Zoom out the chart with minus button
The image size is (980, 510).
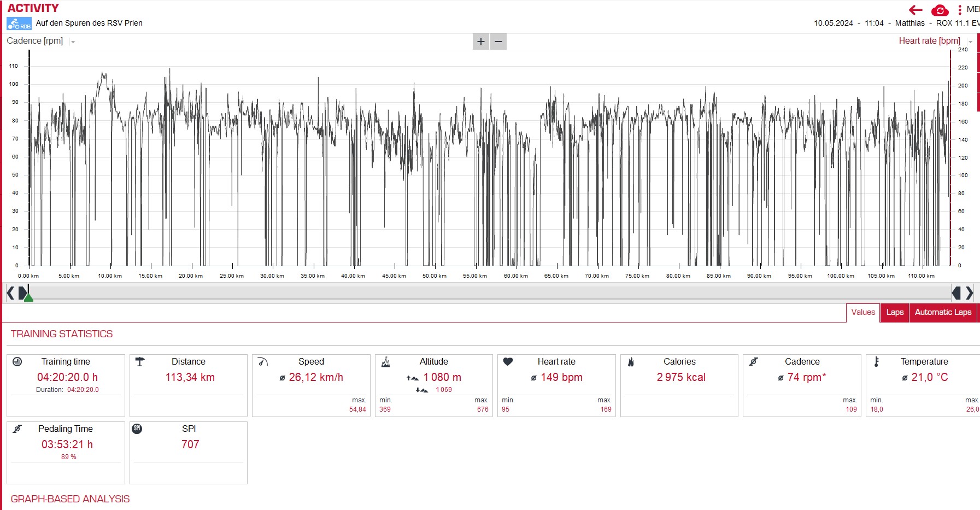pos(498,42)
